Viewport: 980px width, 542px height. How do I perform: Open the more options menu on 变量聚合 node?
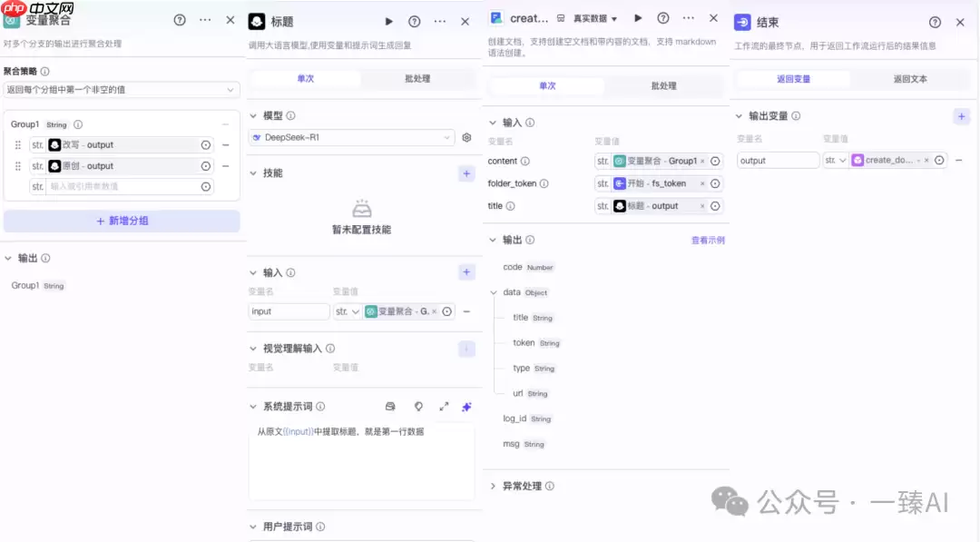[x=204, y=20]
